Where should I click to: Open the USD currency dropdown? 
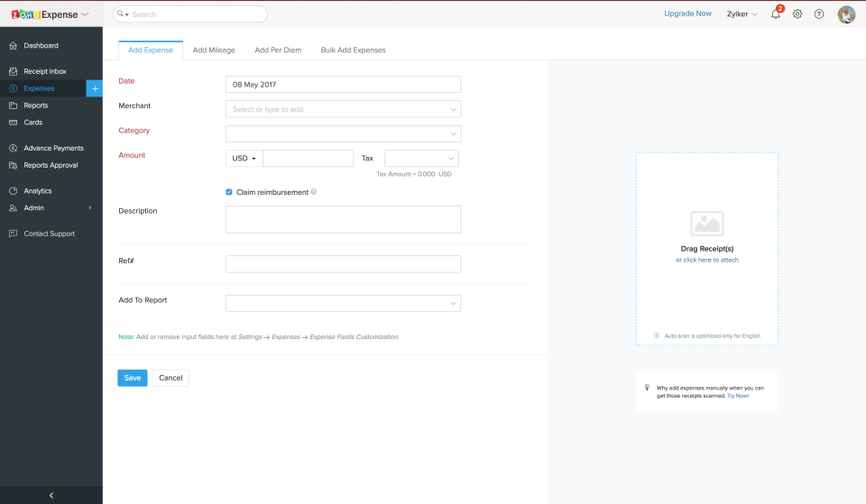(244, 159)
